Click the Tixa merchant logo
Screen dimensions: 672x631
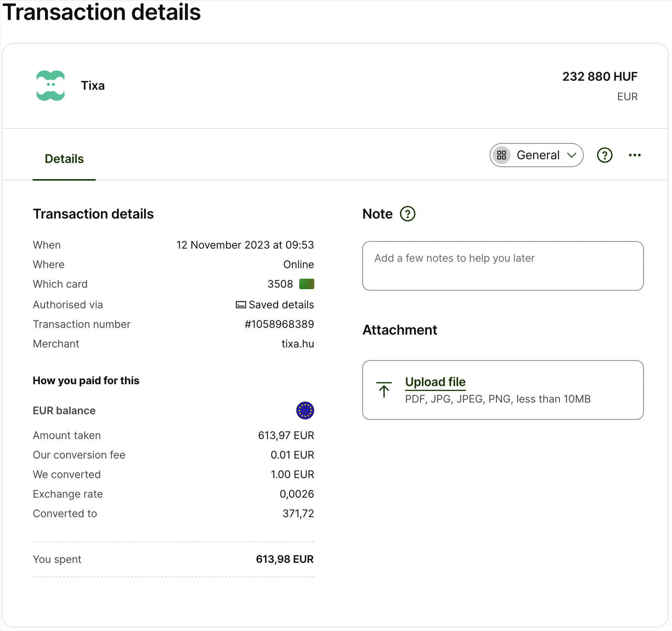click(50, 86)
